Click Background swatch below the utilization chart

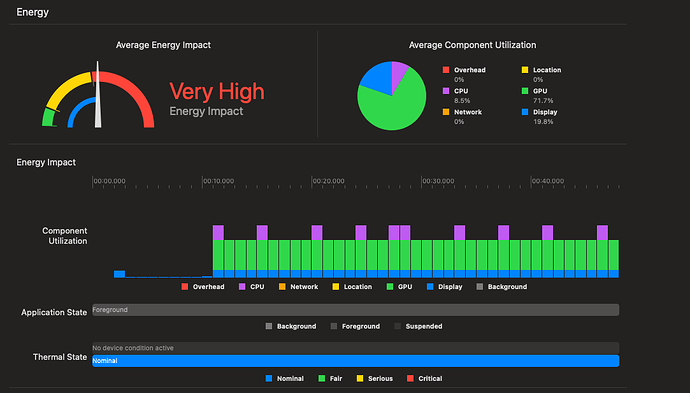point(480,286)
